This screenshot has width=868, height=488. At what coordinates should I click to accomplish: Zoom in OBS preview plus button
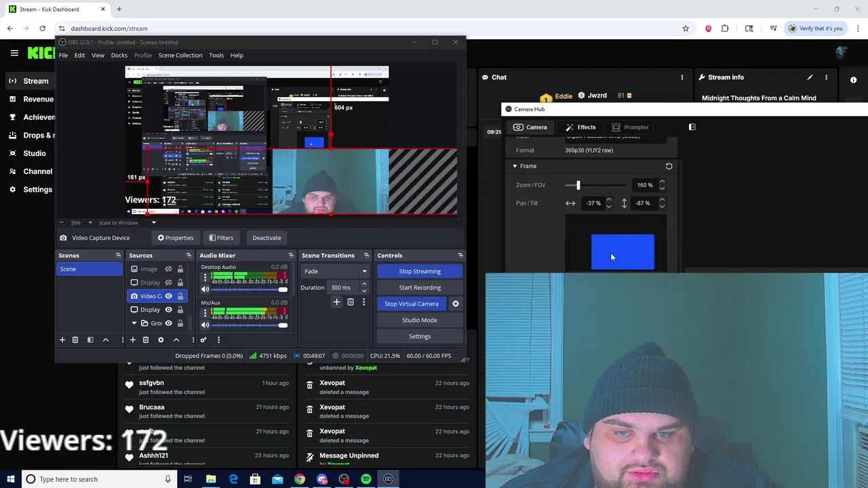[x=90, y=222]
